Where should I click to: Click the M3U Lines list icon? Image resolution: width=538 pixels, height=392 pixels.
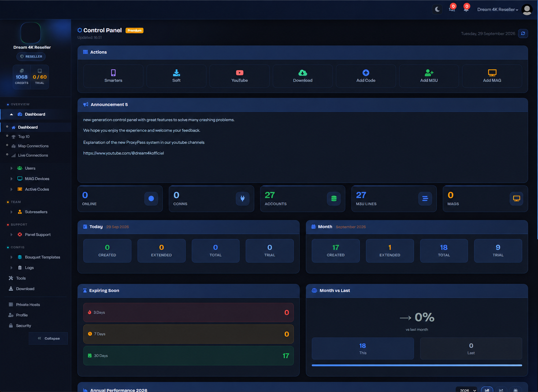(425, 198)
